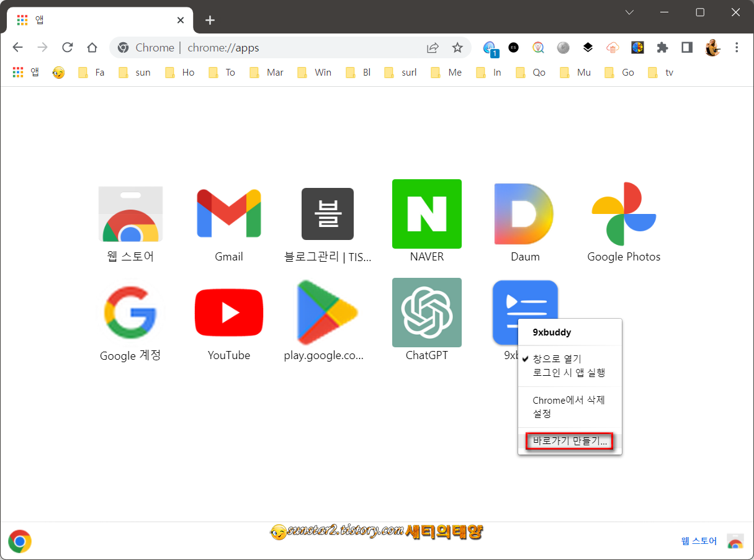
Task: Launch the Gmail app
Action: 229,214
